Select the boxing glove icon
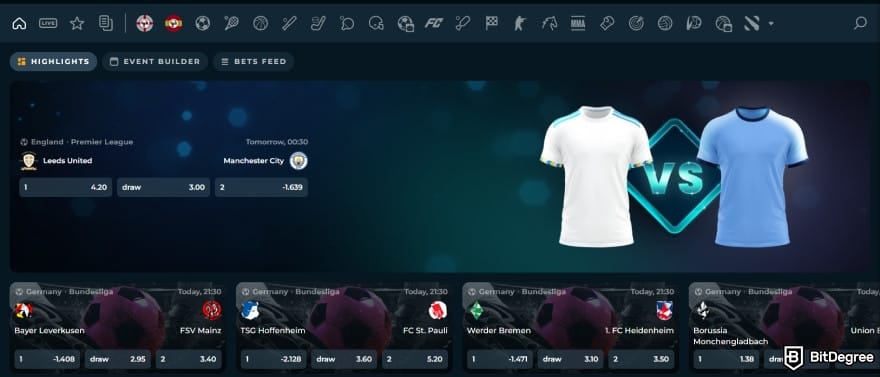Image resolution: width=880 pixels, height=377 pixels. tap(607, 24)
